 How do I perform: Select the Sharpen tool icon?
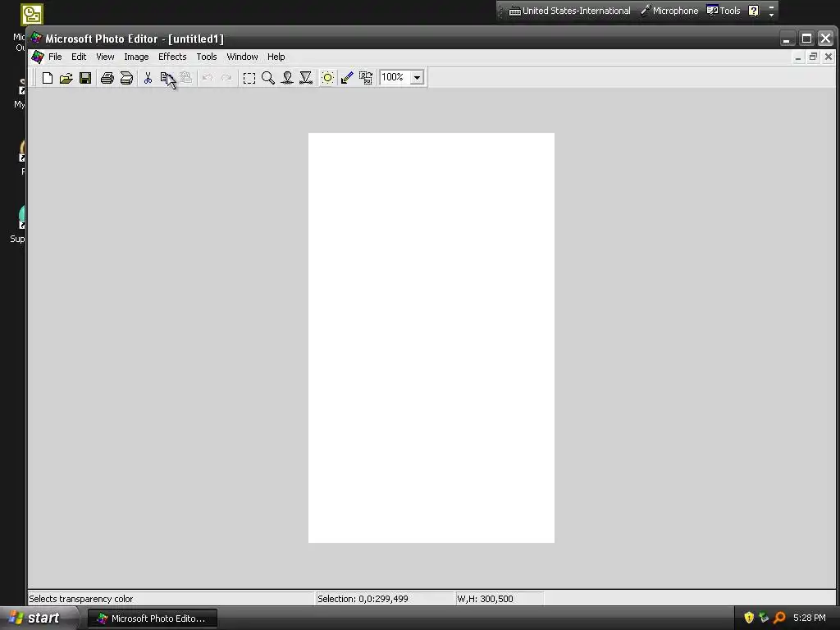point(306,78)
